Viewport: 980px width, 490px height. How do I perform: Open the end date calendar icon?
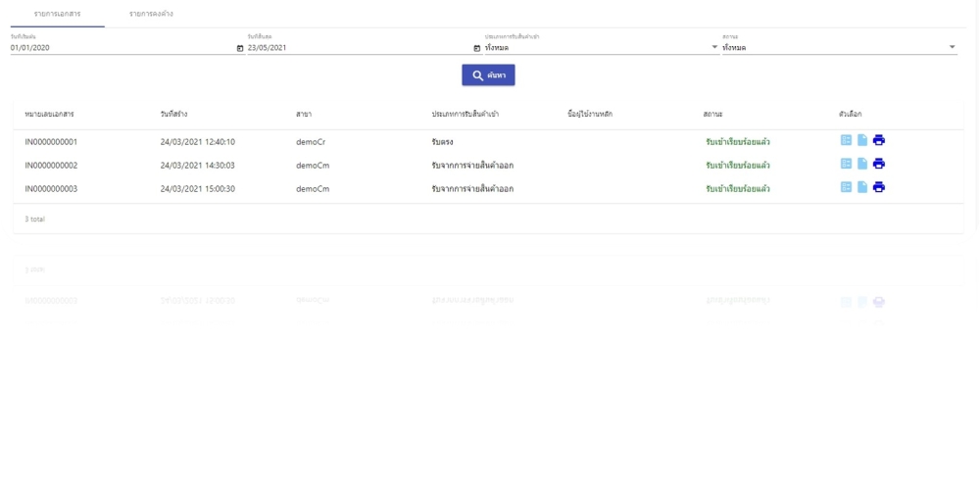pos(477,47)
